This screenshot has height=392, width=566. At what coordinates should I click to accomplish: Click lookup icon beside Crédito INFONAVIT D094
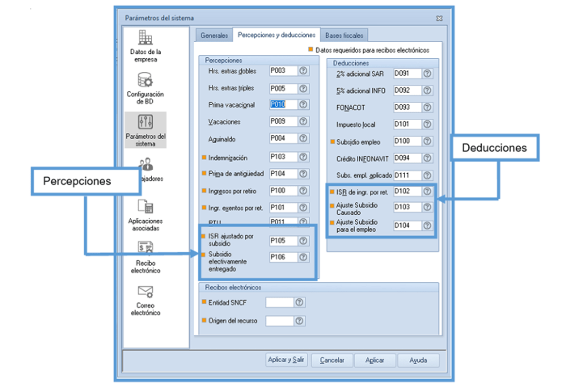pos(427,158)
